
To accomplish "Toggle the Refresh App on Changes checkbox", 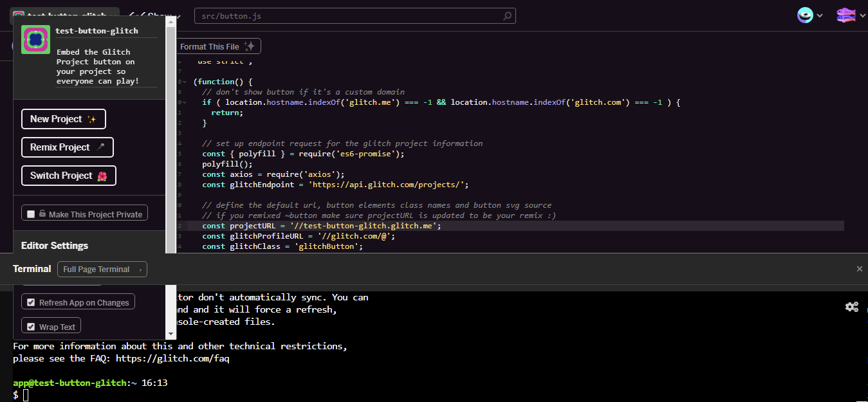I will [31, 302].
